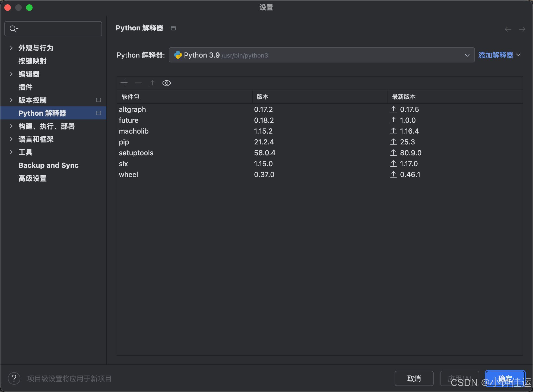
Task: Toggle the show early releases eye icon
Action: click(166, 83)
